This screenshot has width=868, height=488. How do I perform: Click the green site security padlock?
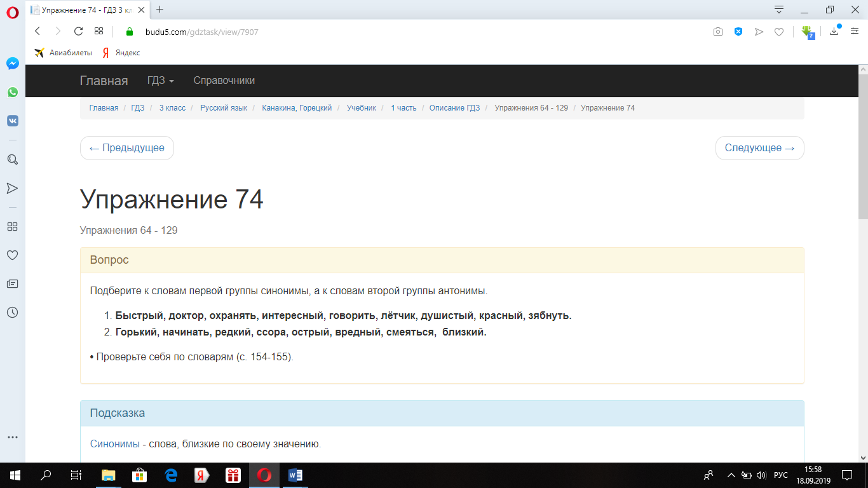tap(130, 31)
